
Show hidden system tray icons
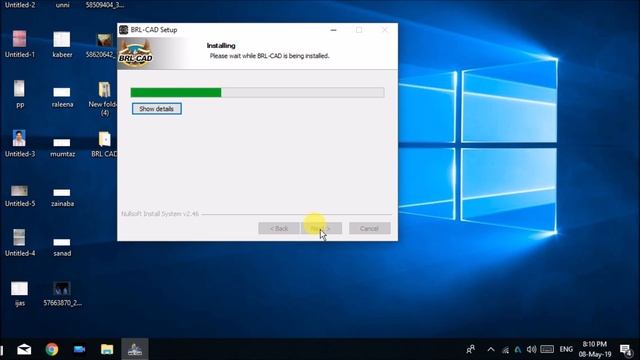click(491, 349)
